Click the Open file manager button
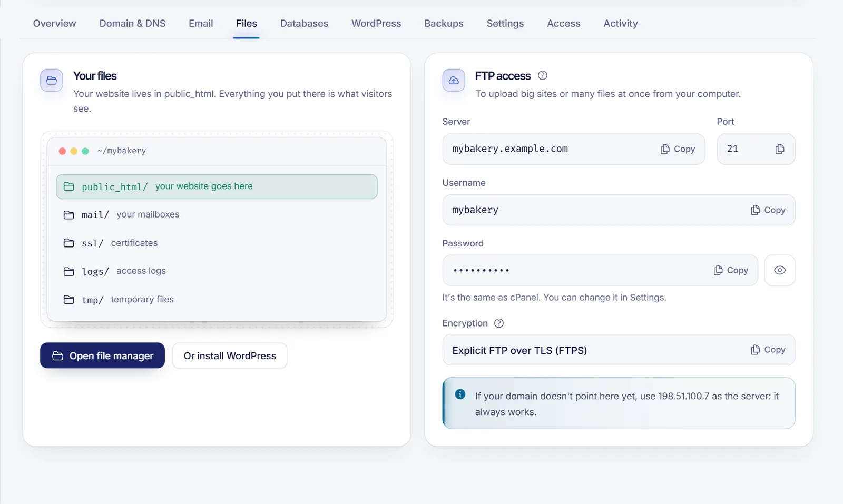843x504 pixels. pyautogui.click(x=102, y=355)
